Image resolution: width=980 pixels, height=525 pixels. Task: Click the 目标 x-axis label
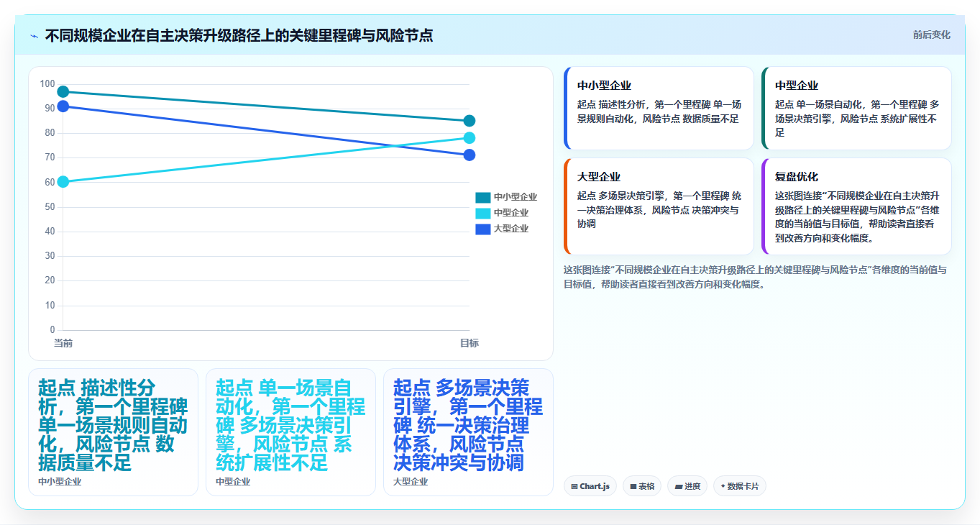coord(470,344)
